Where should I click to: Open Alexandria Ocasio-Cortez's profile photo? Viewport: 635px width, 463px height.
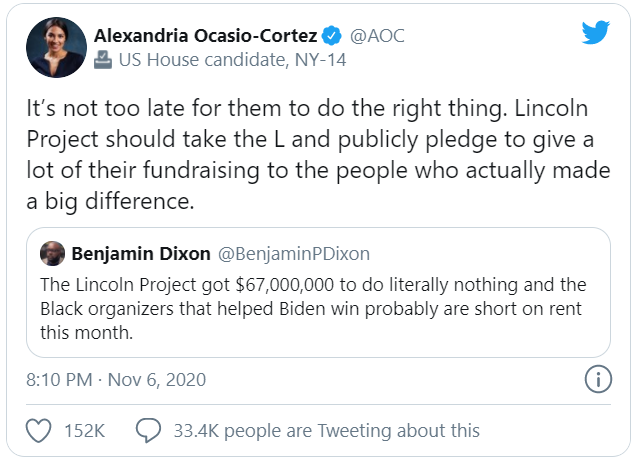pyautogui.click(x=56, y=47)
